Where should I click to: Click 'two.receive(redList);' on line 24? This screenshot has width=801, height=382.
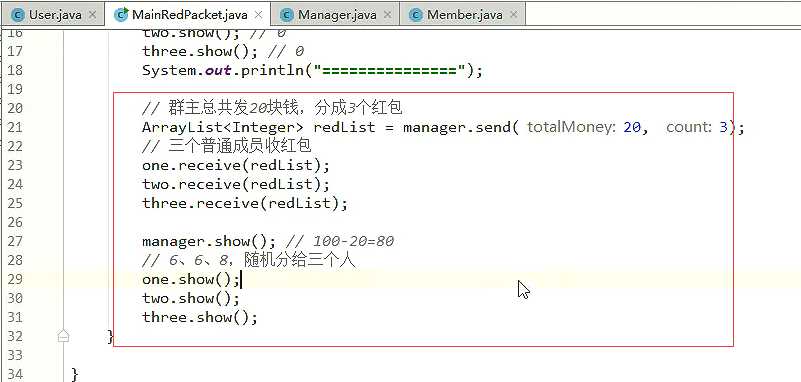(x=236, y=184)
